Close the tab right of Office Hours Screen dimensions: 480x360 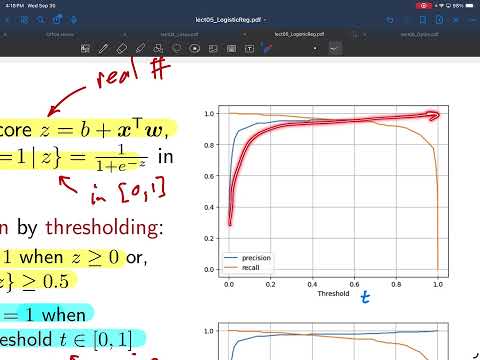tap(125, 34)
